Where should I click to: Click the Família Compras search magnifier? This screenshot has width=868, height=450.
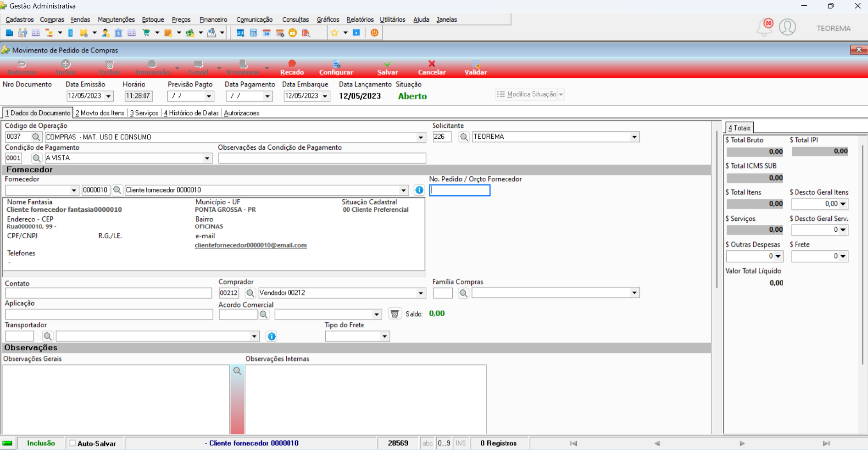click(x=463, y=293)
